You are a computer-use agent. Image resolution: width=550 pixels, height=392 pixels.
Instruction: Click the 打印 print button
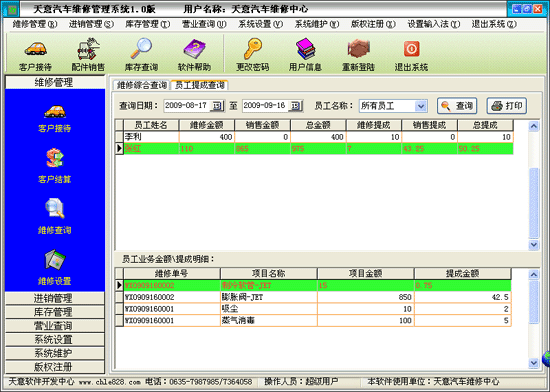(507, 106)
